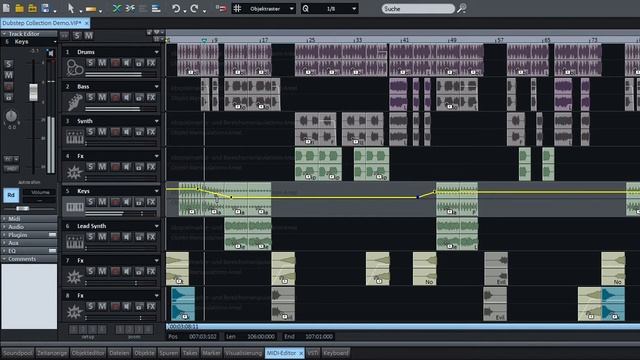Click the track 4 Fx starburst icon

(x=75, y=172)
